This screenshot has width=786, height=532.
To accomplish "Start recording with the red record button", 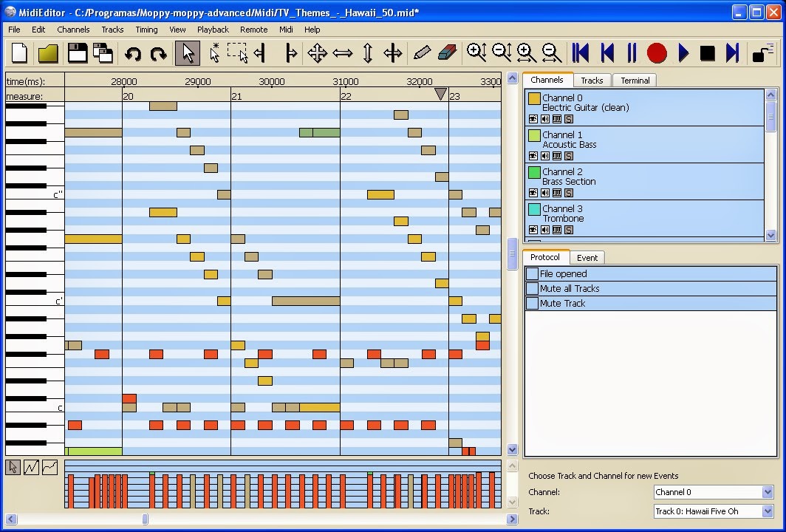I will (657, 52).
